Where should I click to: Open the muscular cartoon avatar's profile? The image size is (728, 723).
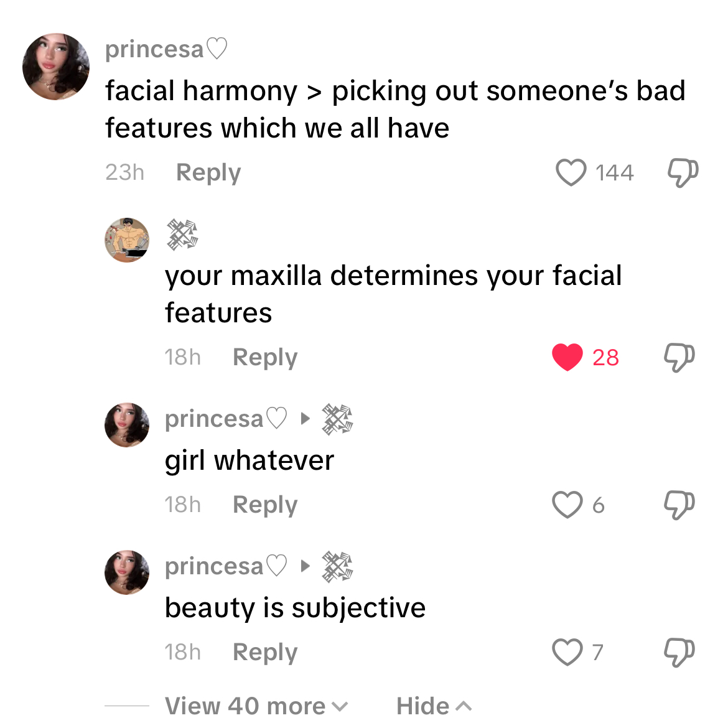point(127,240)
